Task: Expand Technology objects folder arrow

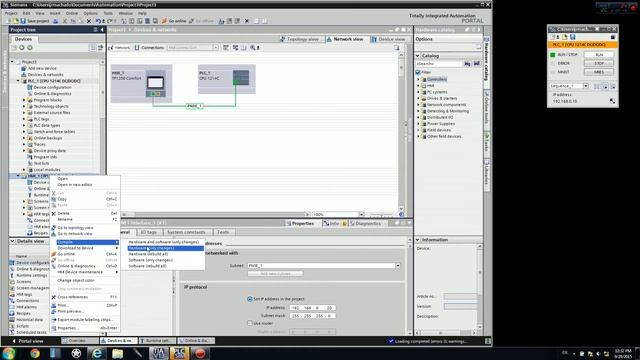Action: pyautogui.click(x=24, y=106)
